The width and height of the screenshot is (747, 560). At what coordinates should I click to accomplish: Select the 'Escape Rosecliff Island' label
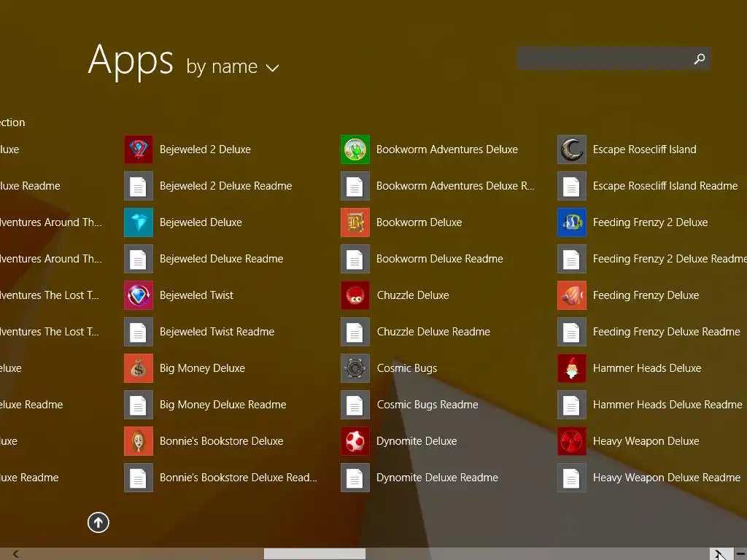(x=645, y=149)
